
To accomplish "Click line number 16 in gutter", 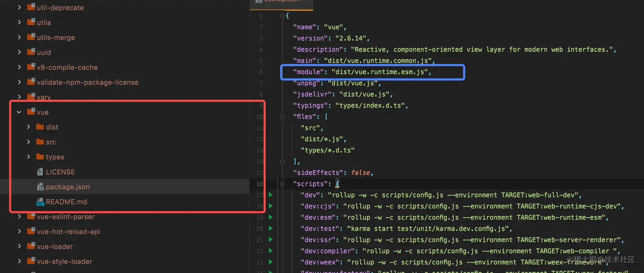I will (259, 184).
